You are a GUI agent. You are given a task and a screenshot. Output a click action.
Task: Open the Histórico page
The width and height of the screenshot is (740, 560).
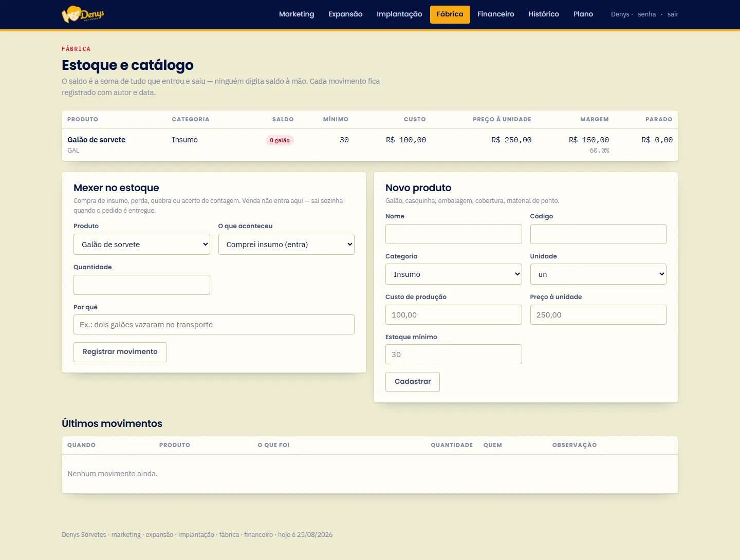click(x=544, y=14)
